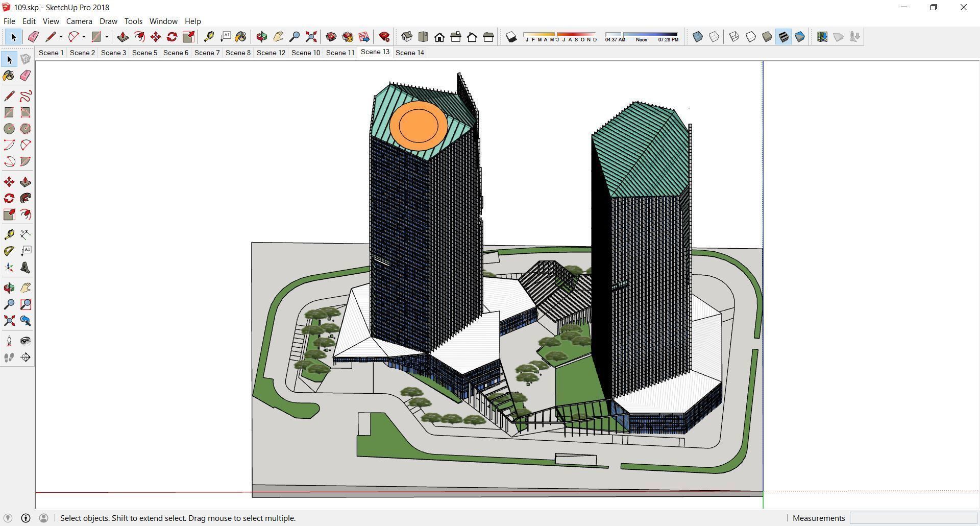Click the orange circle on tower roof
This screenshot has height=526, width=980.
tap(419, 126)
